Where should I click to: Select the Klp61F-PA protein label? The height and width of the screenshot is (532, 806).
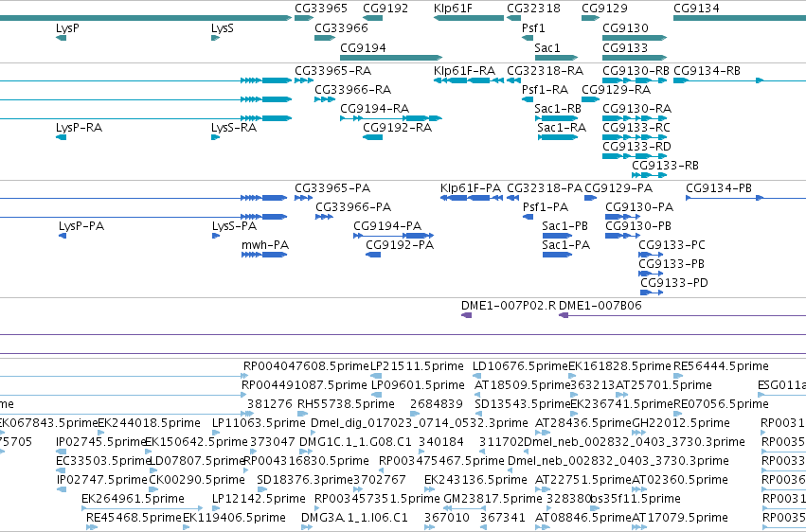[x=471, y=188]
